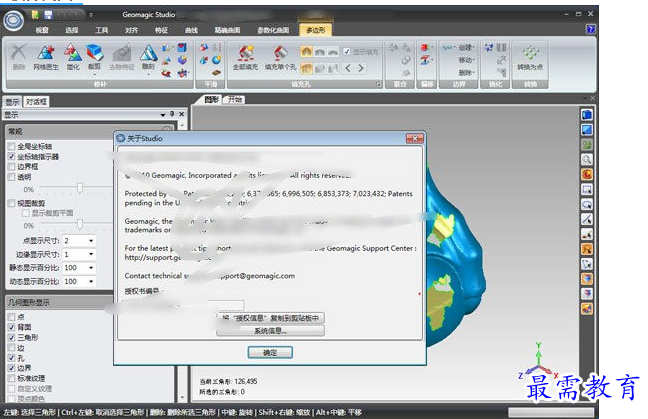Click the previous hole arrow in 填充孔 group
Screen dimensions: 648x419
[348, 68]
